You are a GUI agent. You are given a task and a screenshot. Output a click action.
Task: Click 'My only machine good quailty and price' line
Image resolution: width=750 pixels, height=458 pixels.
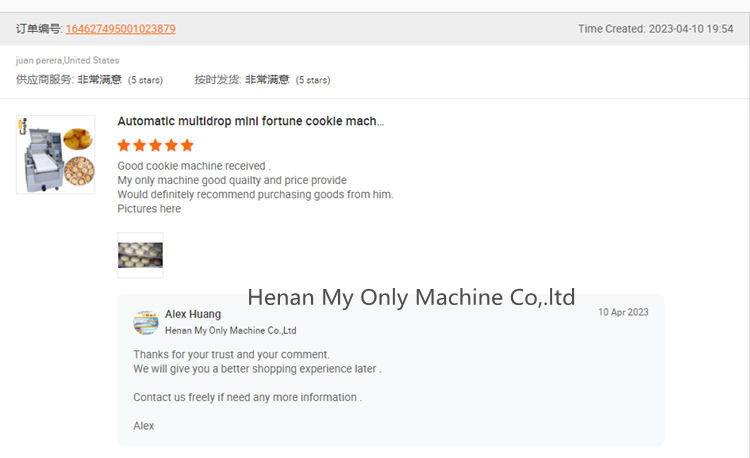click(x=232, y=180)
